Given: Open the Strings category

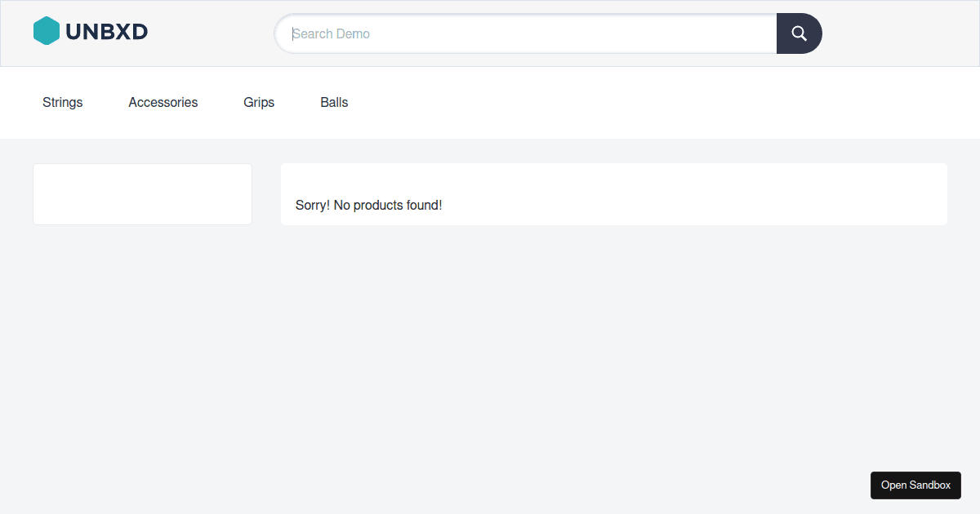Looking at the screenshot, I should [x=63, y=102].
